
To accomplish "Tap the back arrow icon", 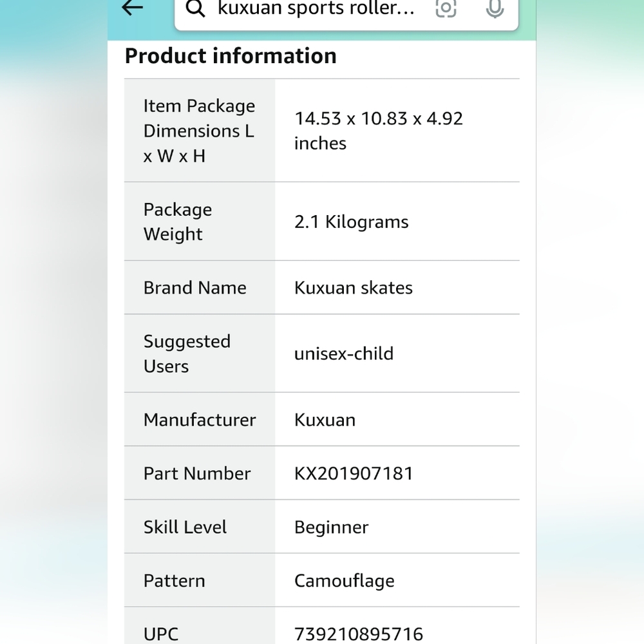I will point(132,7).
